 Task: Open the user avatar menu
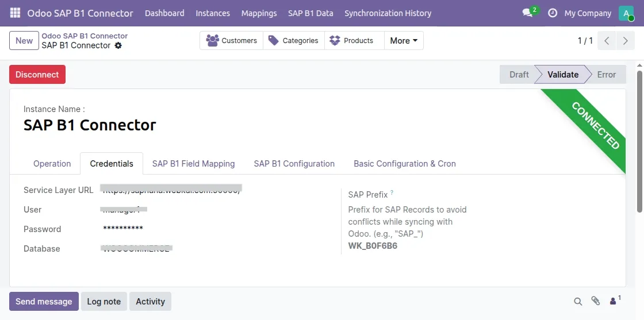tap(626, 13)
